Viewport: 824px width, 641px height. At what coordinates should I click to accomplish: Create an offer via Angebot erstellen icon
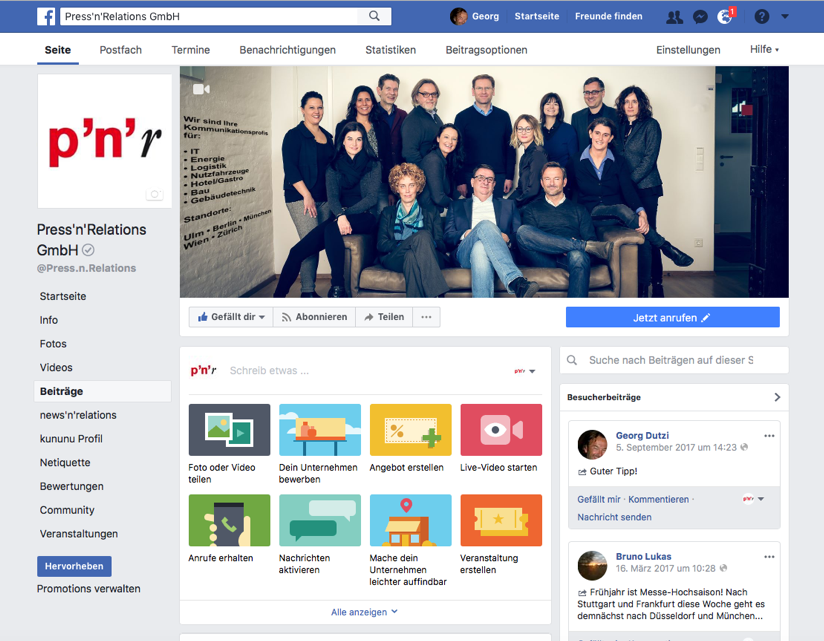pyautogui.click(x=410, y=429)
